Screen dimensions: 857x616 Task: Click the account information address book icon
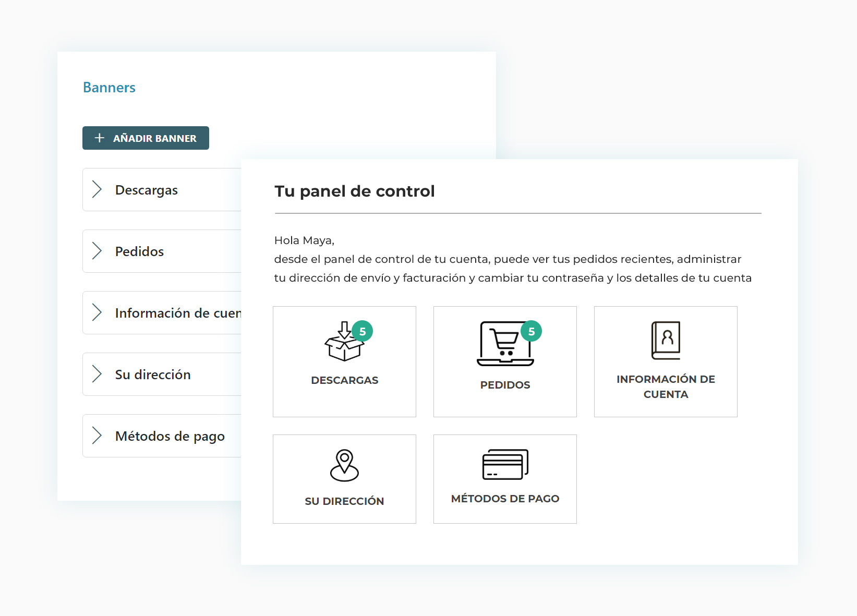(x=666, y=340)
